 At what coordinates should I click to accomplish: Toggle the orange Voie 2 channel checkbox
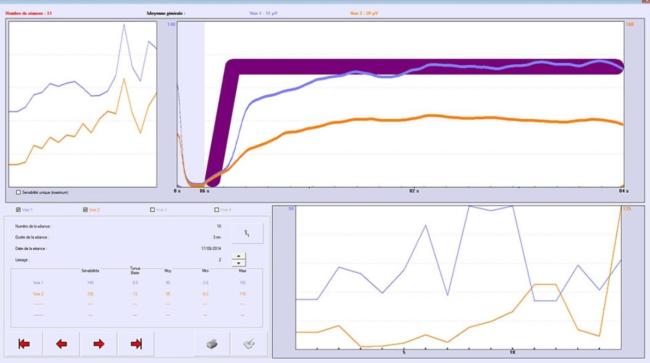(85, 210)
